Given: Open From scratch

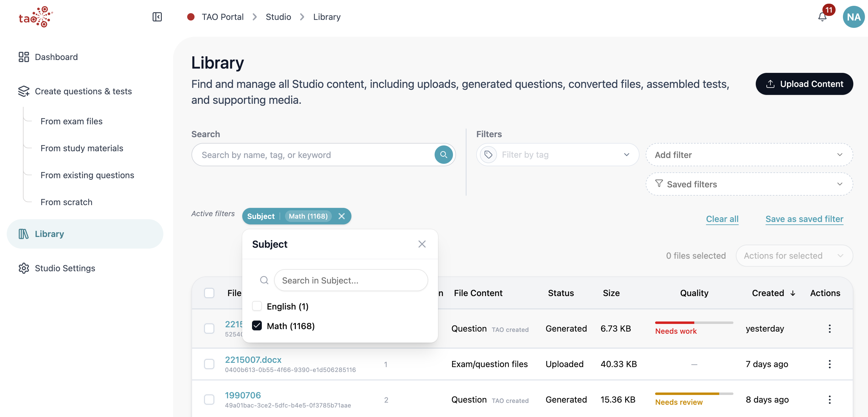Looking at the screenshot, I should 66,202.
